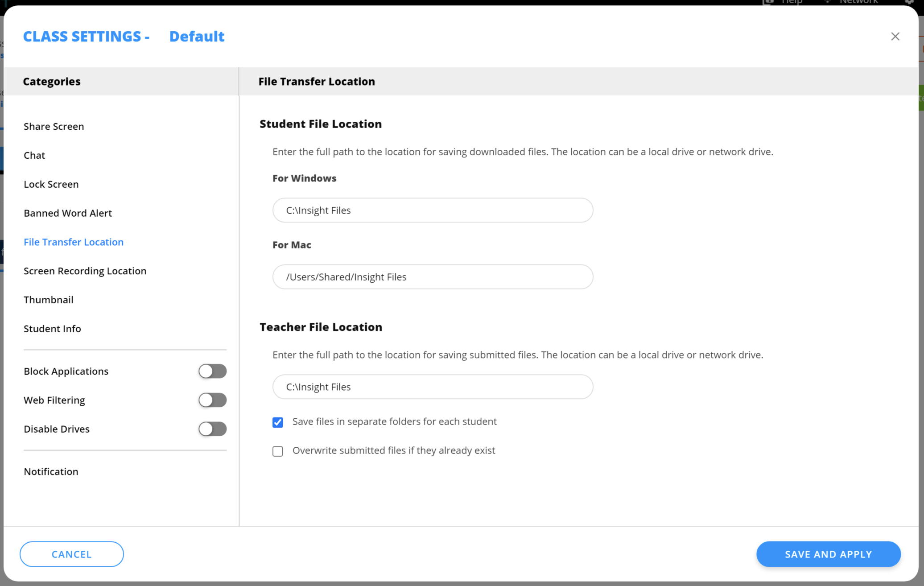Select File Transfer Location category
Viewport: 924px width, 586px height.
74,242
